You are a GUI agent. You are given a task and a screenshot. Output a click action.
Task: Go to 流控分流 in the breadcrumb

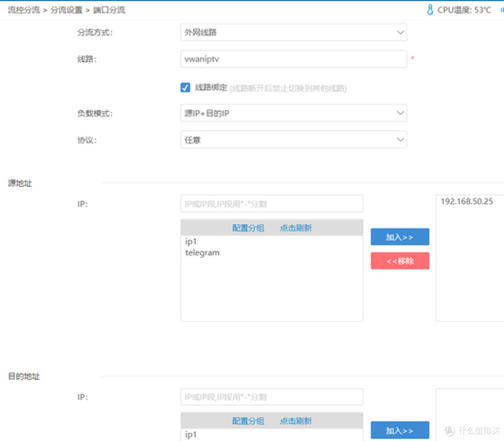(24, 10)
